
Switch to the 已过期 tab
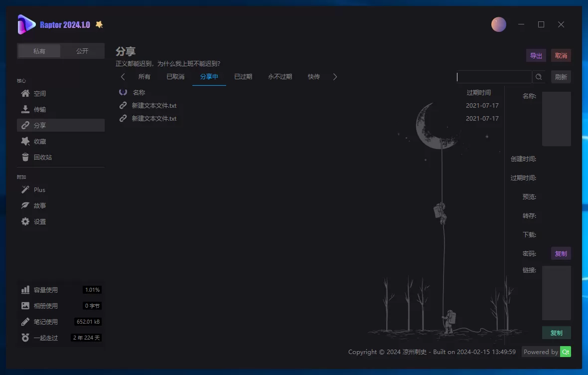(x=243, y=76)
